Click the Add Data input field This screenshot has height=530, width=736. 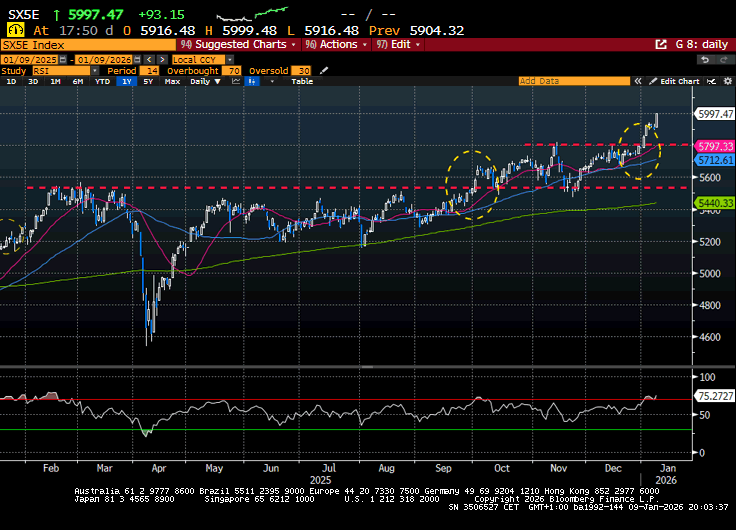tap(576, 81)
